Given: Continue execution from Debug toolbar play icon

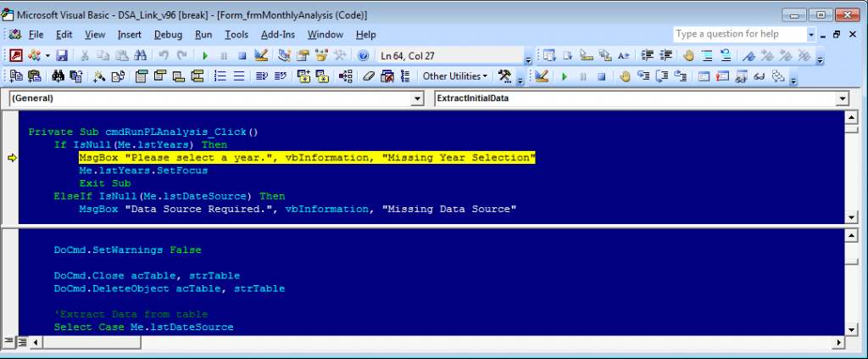Looking at the screenshot, I should pos(564,76).
